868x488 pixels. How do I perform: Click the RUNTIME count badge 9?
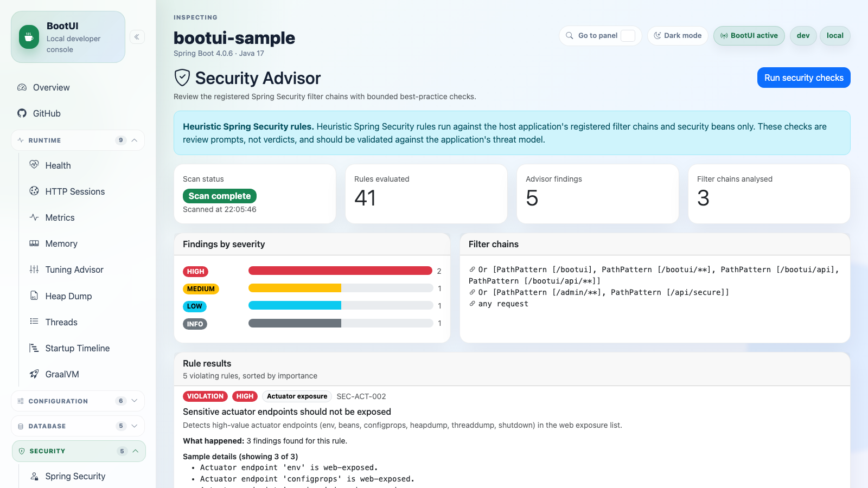120,140
